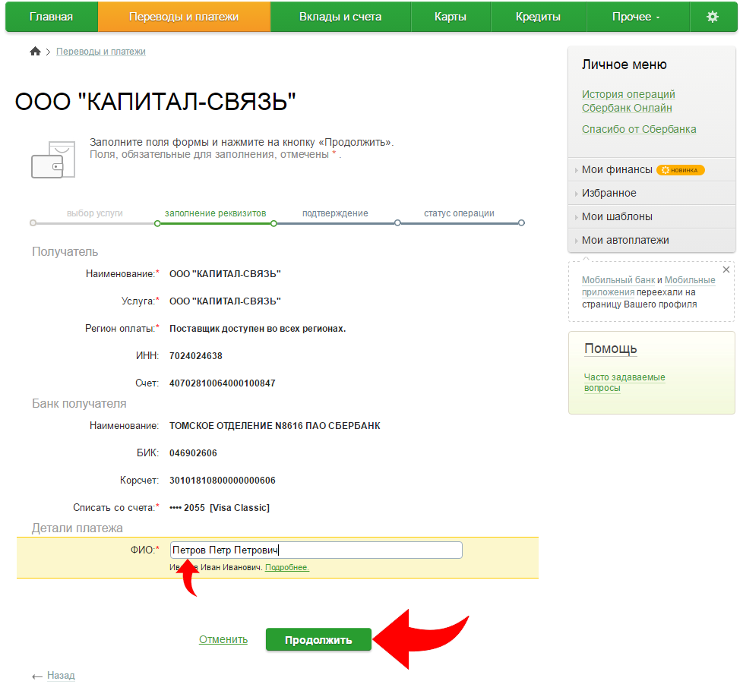Click ТОМСКОЕ ОТДЕЛЕНИЕ N8616 ПАО СБЕРБАНК text
Viewport: 743px width, 700px height.
coord(275,426)
